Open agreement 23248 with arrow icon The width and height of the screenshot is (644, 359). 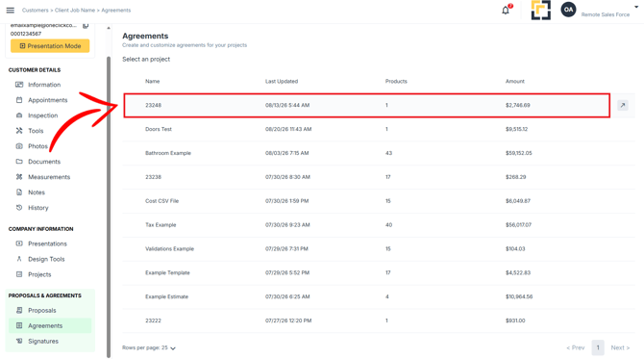click(623, 105)
